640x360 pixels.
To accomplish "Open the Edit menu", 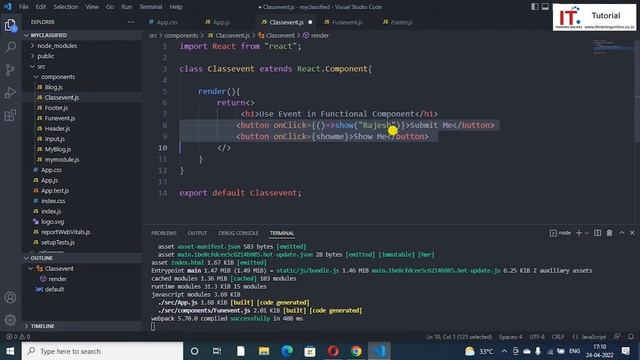I will [41, 7].
